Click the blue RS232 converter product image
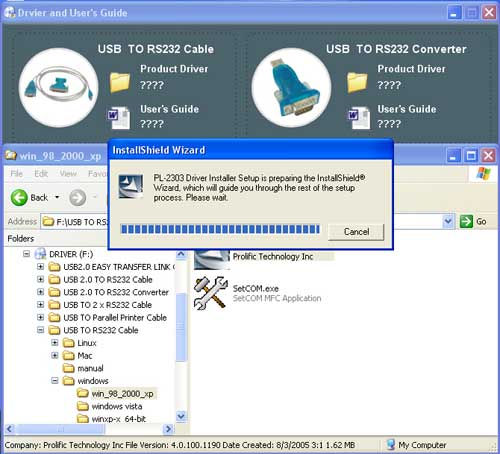Viewport: 500px width, 454px height. pyautogui.click(x=291, y=88)
